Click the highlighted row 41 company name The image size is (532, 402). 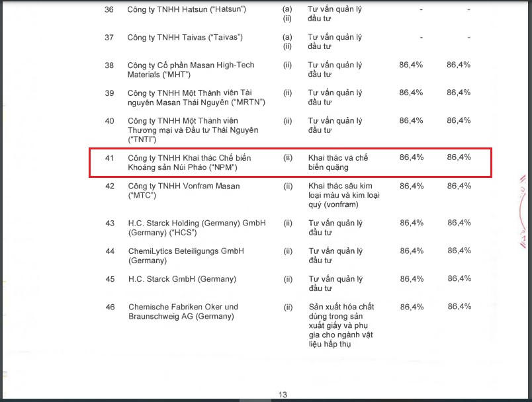(189, 163)
